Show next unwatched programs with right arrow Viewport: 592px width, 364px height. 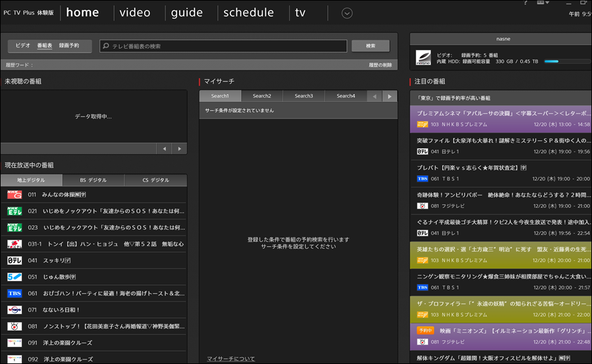[179, 149]
